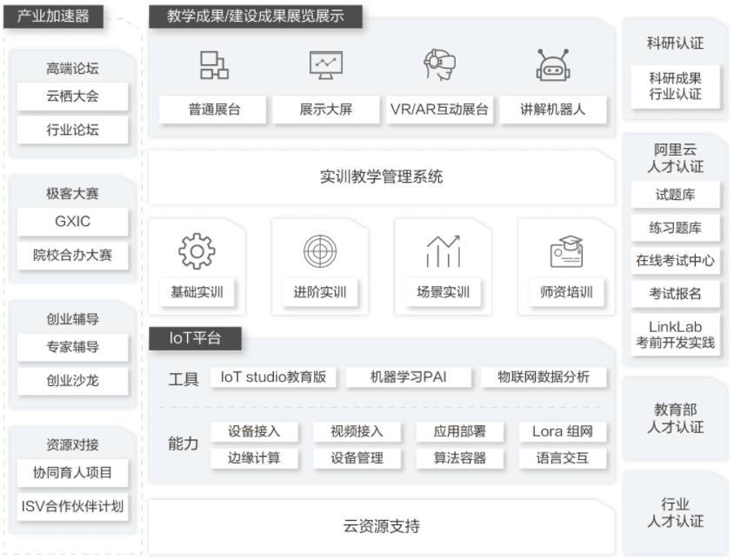Viewport: 734px width, 560px height.
Task: Click the 阿里云人才认证 heading
Action: pyautogui.click(x=676, y=158)
